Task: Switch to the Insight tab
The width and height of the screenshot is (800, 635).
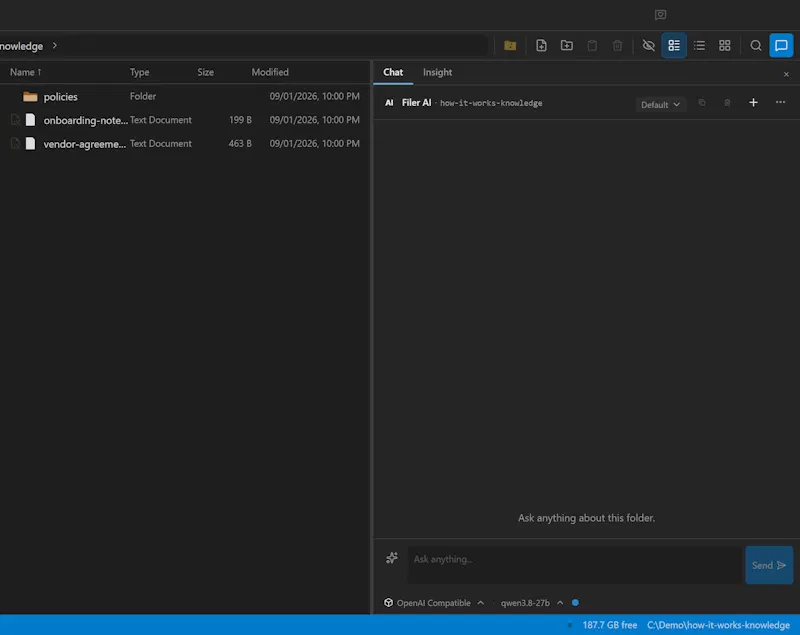Action: pyautogui.click(x=437, y=72)
